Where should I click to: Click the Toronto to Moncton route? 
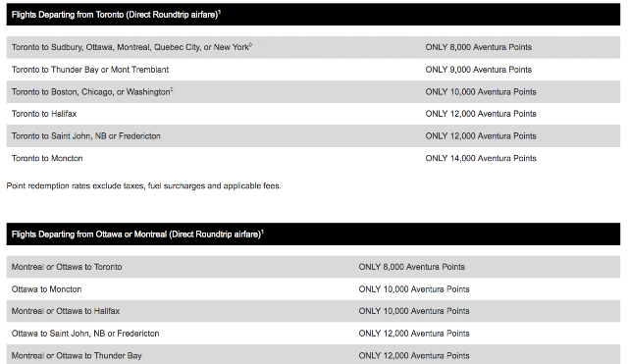point(47,158)
